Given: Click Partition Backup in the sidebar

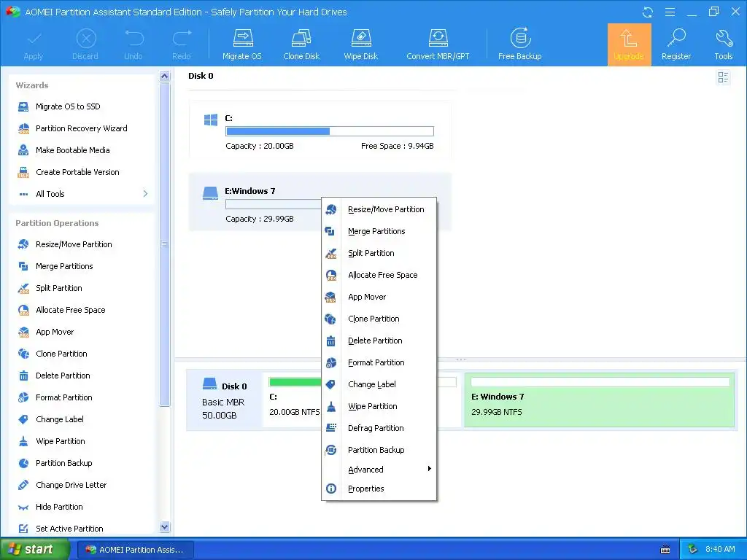Looking at the screenshot, I should tap(64, 463).
